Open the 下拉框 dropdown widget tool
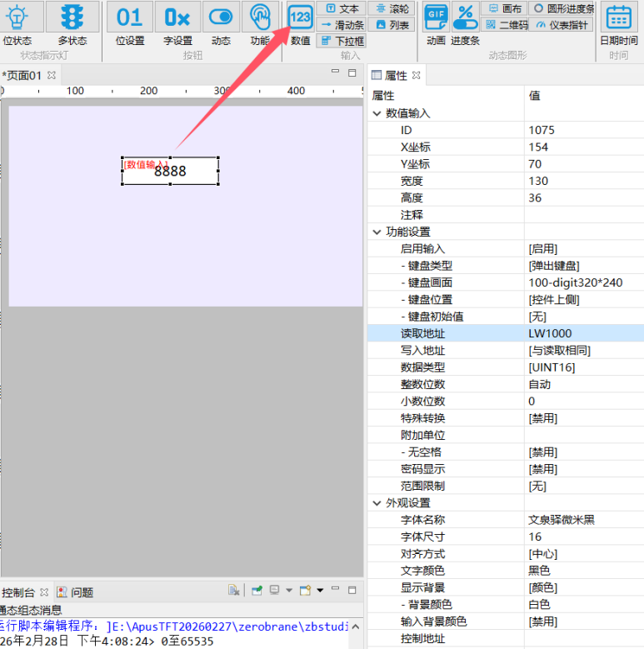 (x=342, y=41)
